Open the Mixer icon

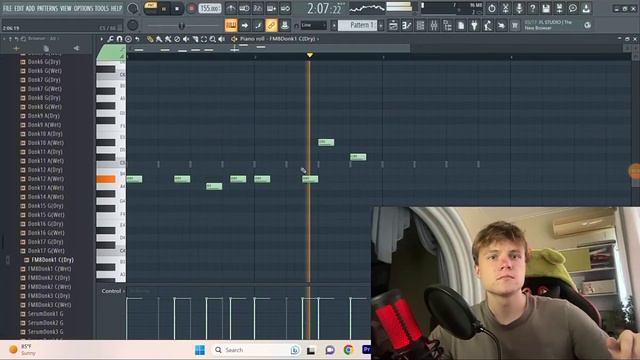434,25
